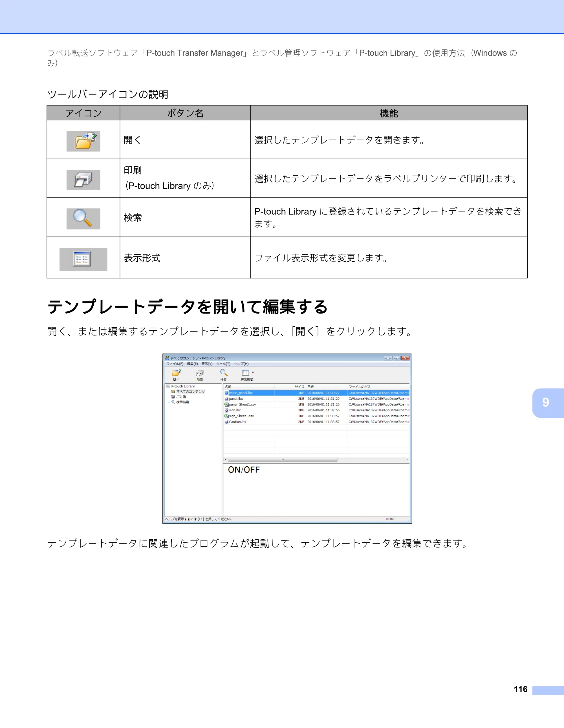Click the bin icon beside ごみ箱 tree item
Image resolution: width=564 pixels, height=728 pixels.
tap(173, 397)
